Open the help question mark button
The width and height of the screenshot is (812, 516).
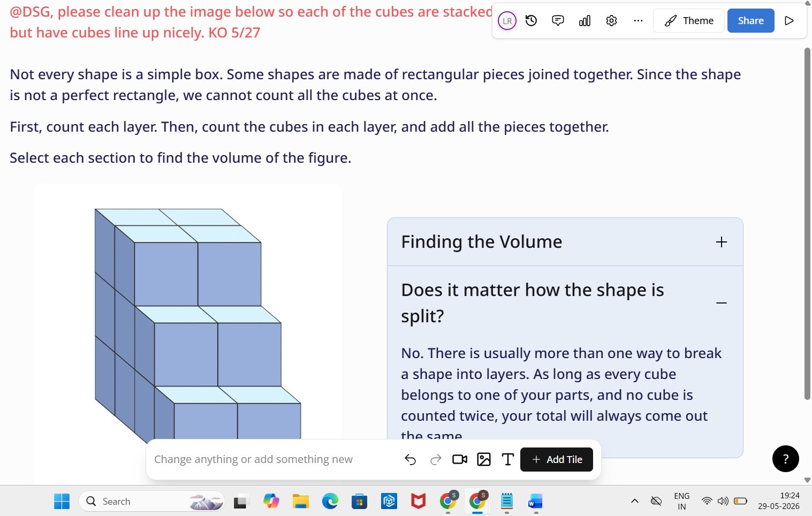(785, 459)
